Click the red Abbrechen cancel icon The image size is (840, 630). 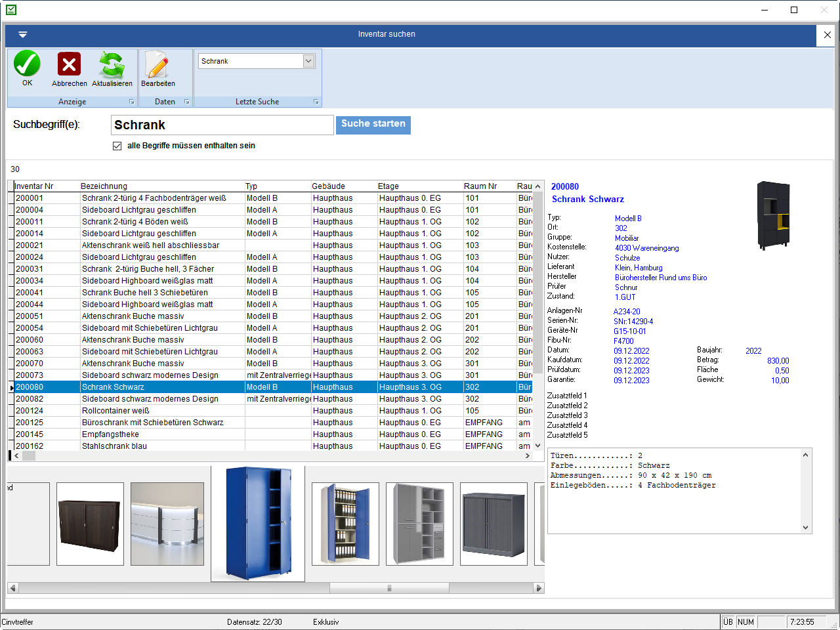[x=69, y=64]
